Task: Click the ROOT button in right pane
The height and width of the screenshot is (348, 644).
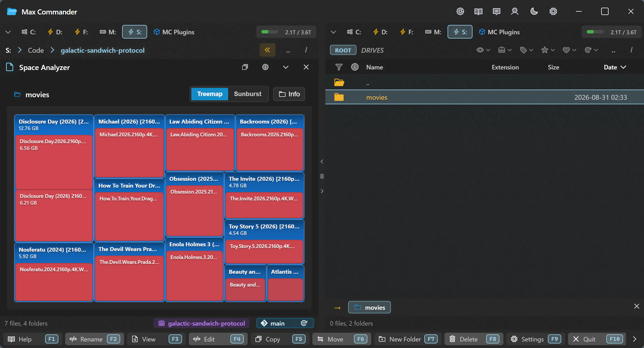Action: tap(343, 50)
